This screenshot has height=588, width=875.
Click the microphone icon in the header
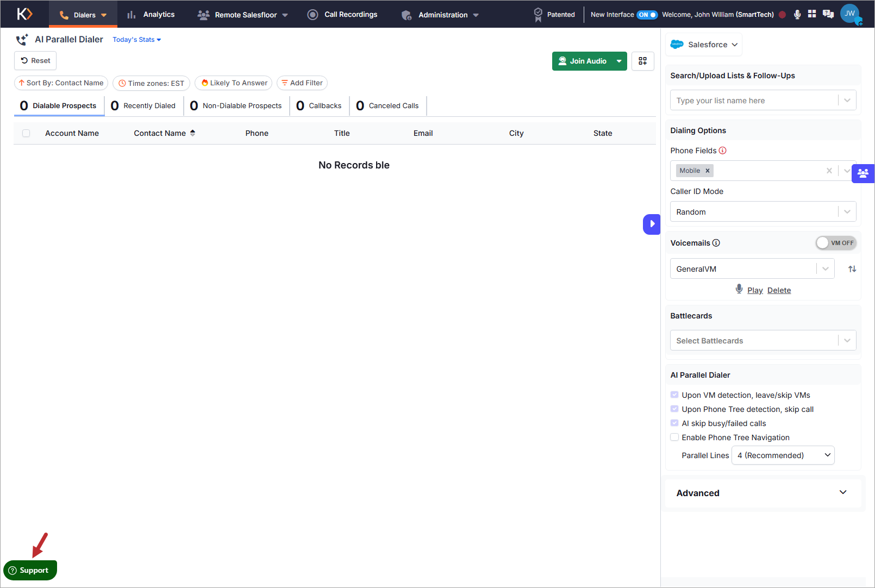[797, 15]
